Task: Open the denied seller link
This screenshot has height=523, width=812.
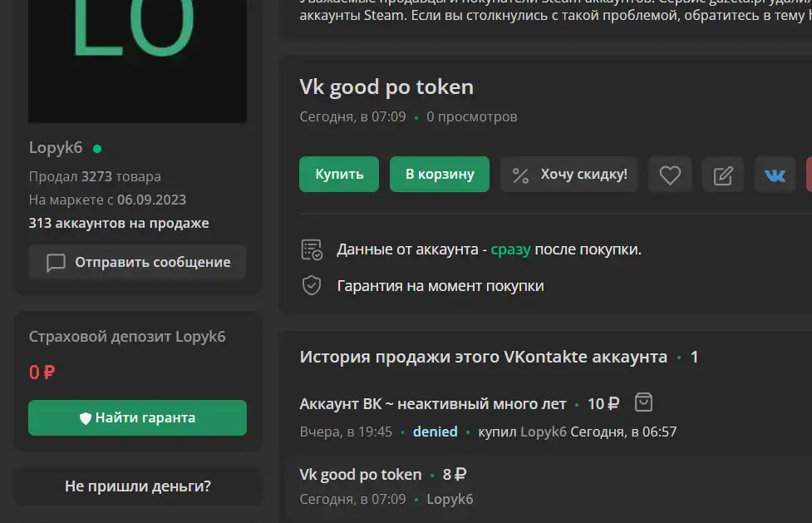Action: click(435, 432)
